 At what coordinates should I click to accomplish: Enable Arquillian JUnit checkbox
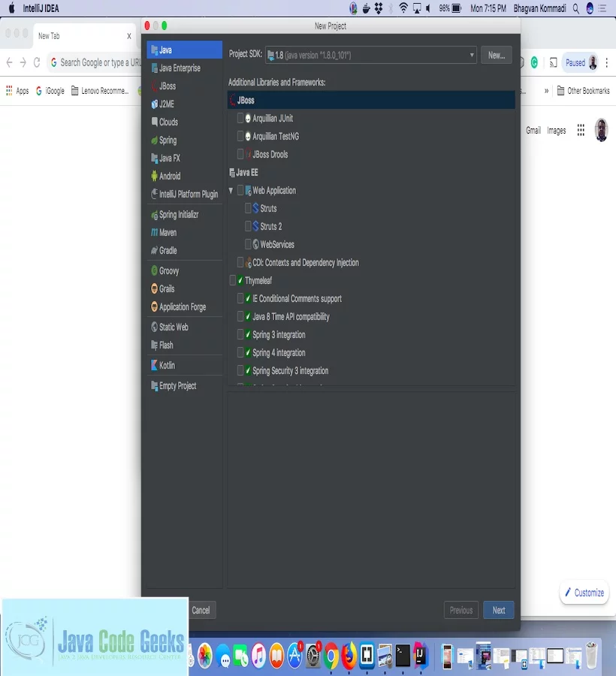click(x=240, y=118)
